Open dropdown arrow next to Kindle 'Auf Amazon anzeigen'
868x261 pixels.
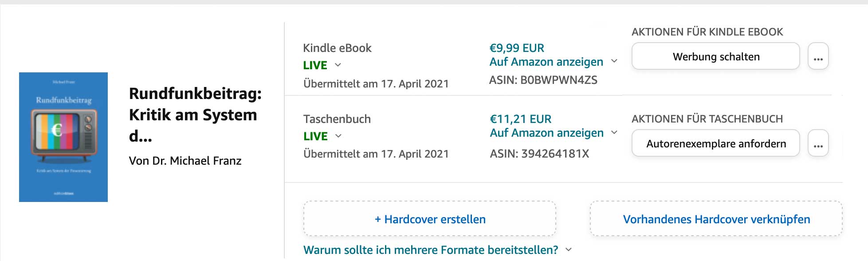pos(614,61)
